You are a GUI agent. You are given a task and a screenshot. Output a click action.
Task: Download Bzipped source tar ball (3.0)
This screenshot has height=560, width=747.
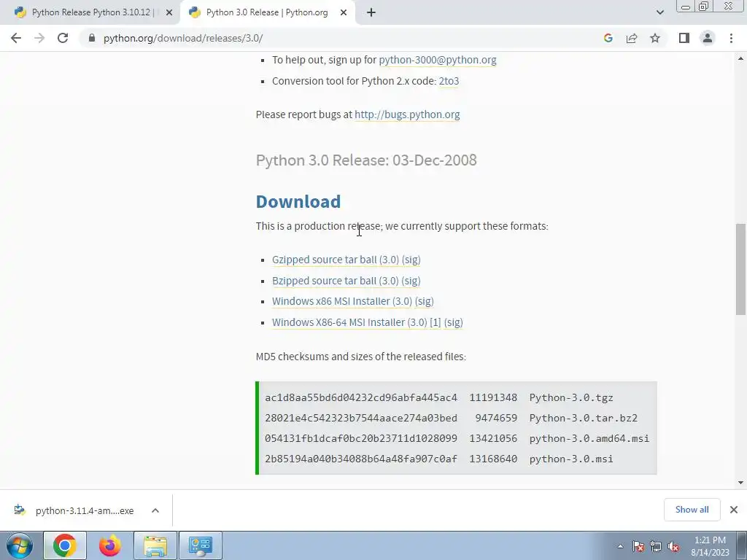coord(336,281)
